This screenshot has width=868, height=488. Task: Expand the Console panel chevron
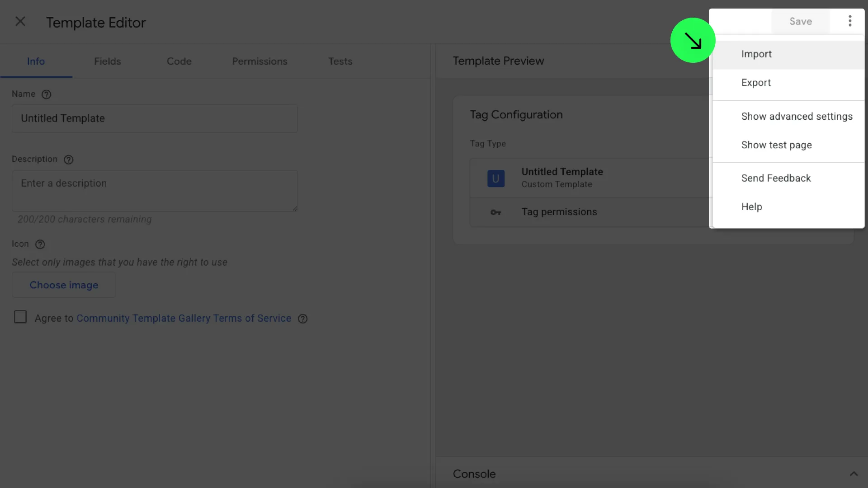tap(854, 474)
